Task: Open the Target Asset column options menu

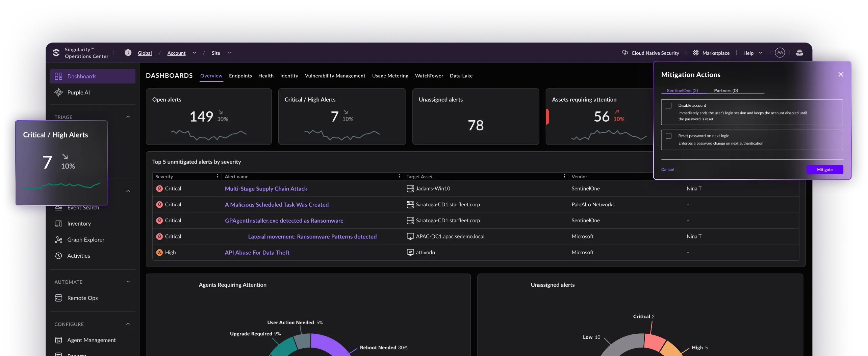Action: coord(564,177)
